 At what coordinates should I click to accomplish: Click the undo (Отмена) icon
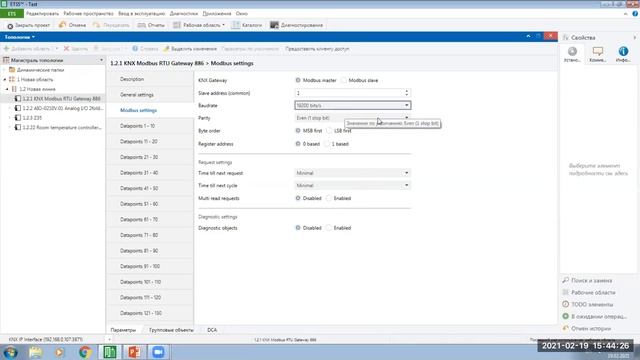pyautogui.click(x=62, y=25)
